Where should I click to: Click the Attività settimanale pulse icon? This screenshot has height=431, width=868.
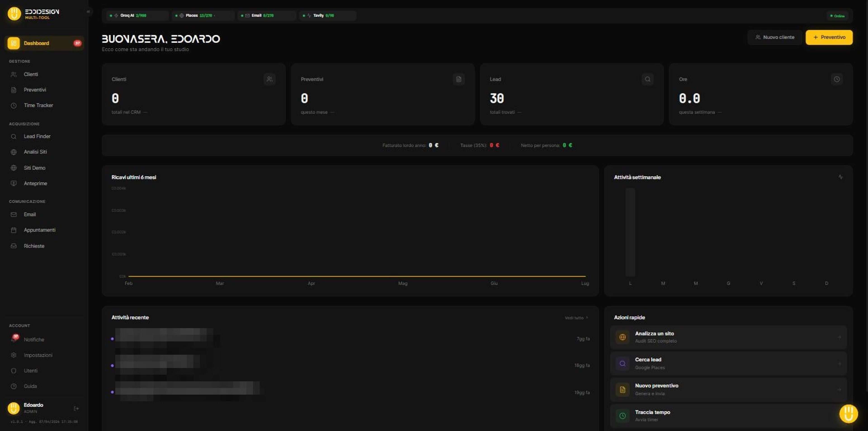click(x=840, y=177)
